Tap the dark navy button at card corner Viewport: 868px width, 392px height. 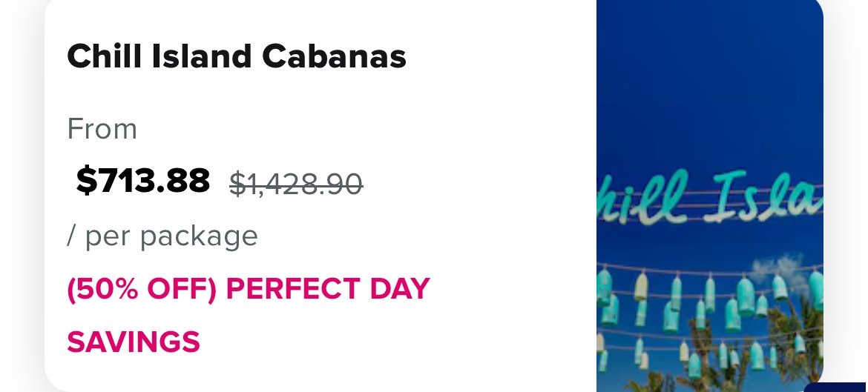tap(836, 387)
